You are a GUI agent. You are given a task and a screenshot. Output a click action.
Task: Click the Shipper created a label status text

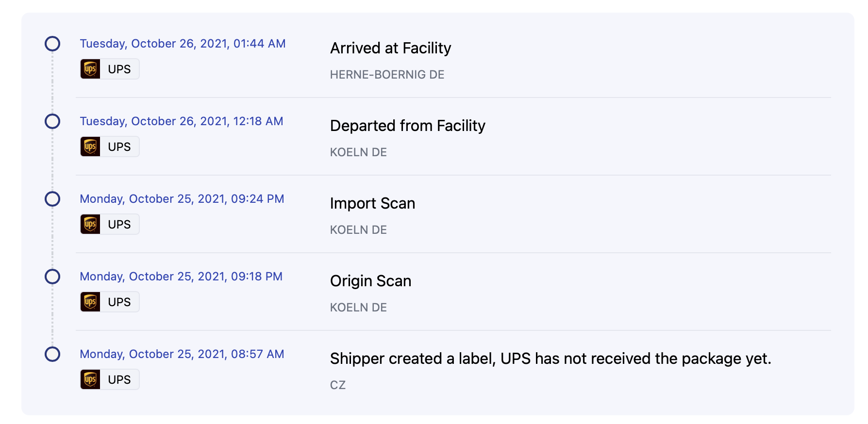point(550,359)
